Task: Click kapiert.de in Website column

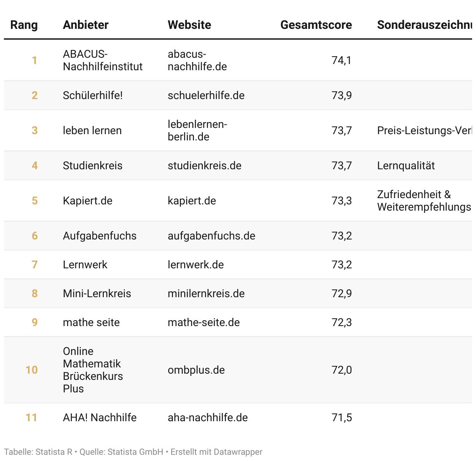Action: 192,201
